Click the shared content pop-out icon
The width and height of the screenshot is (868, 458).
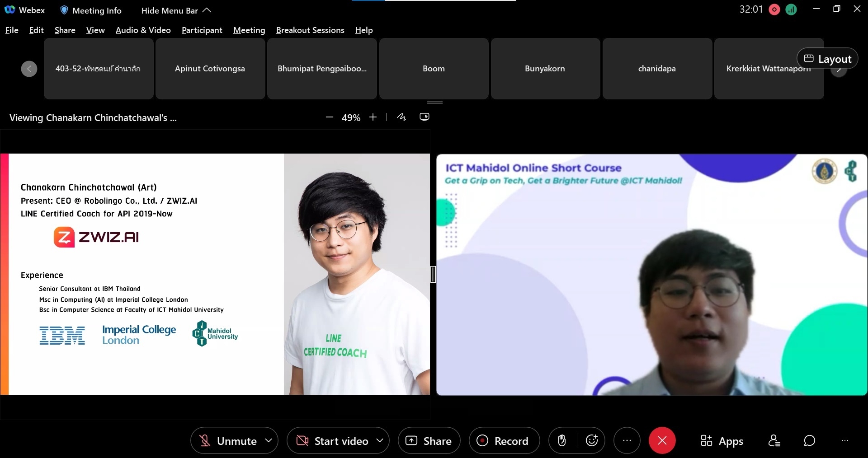(x=424, y=117)
